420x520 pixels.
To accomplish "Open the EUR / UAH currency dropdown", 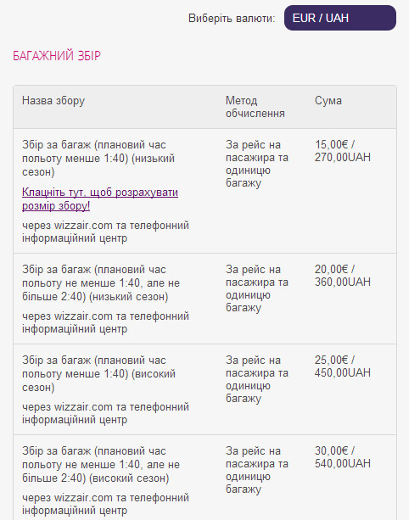I will pyautogui.click(x=340, y=18).
